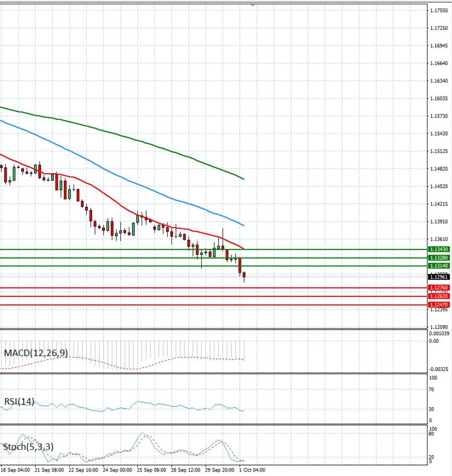Click the green 1.13430 resistance price tag
The image size is (452, 476).
tap(438, 249)
